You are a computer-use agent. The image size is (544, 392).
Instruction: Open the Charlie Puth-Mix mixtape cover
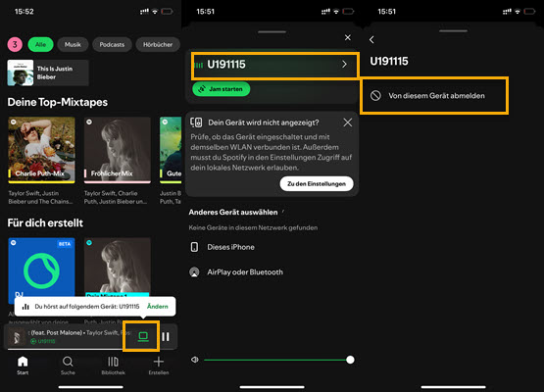(41, 150)
